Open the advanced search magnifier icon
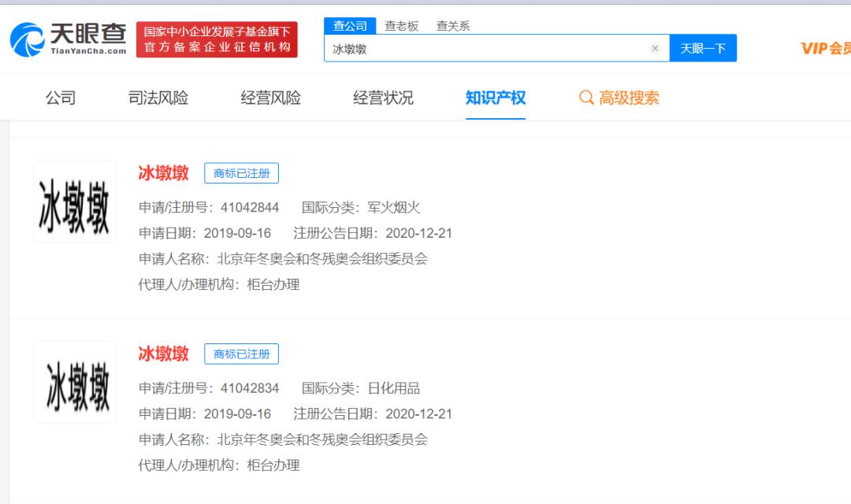 [x=586, y=98]
